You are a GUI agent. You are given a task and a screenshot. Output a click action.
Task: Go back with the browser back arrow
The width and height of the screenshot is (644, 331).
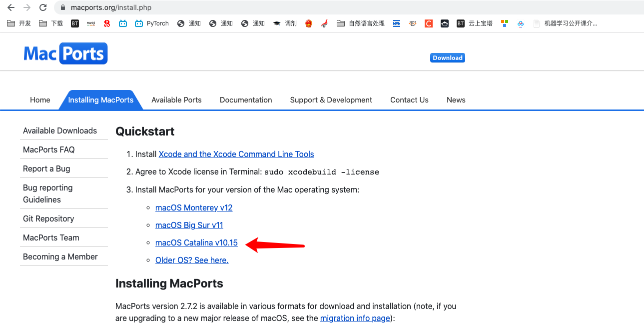(x=11, y=7)
